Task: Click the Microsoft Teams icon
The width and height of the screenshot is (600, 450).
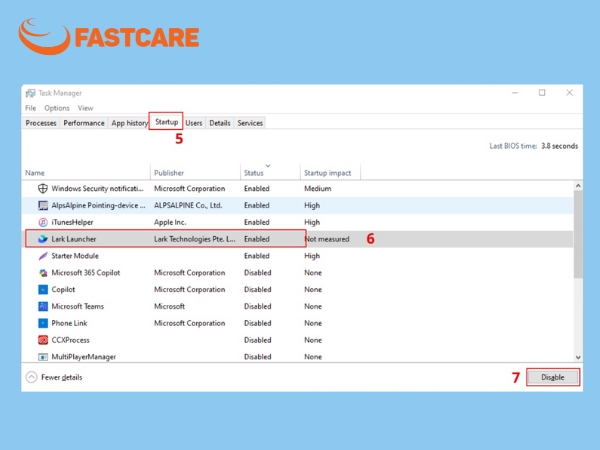Action: 43,306
